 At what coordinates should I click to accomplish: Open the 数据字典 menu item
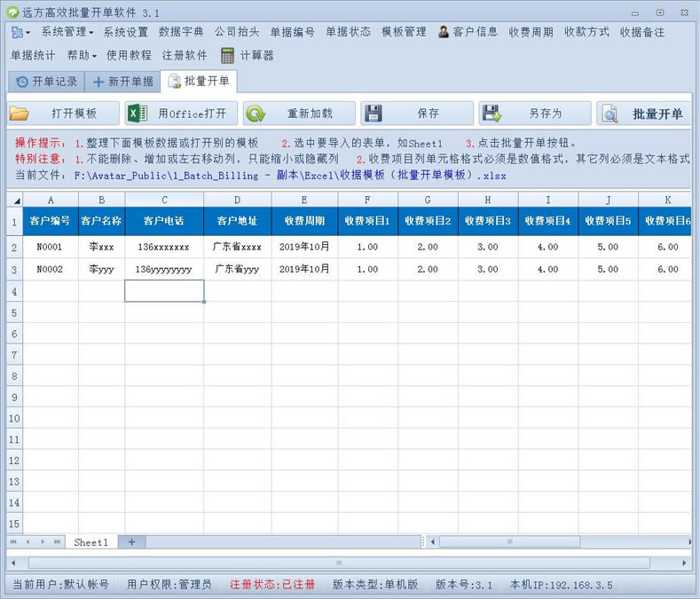[181, 32]
